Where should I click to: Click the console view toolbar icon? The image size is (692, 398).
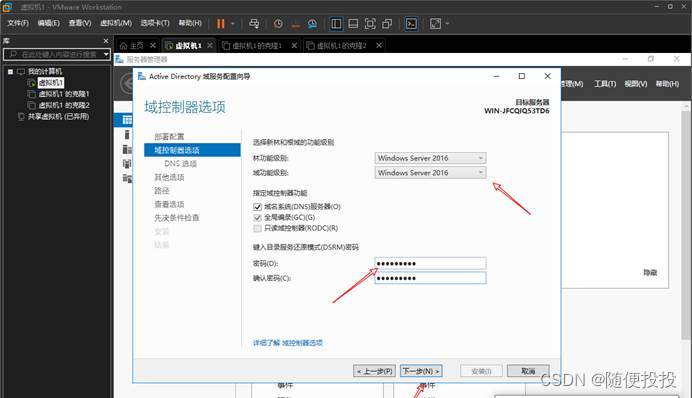pyautogui.click(x=411, y=24)
